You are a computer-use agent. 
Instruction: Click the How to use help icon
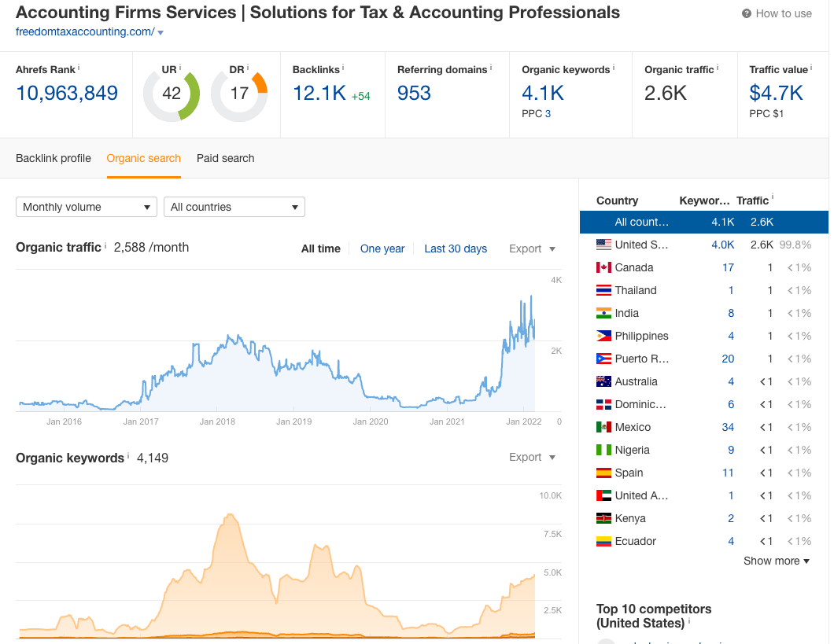pyautogui.click(x=746, y=14)
